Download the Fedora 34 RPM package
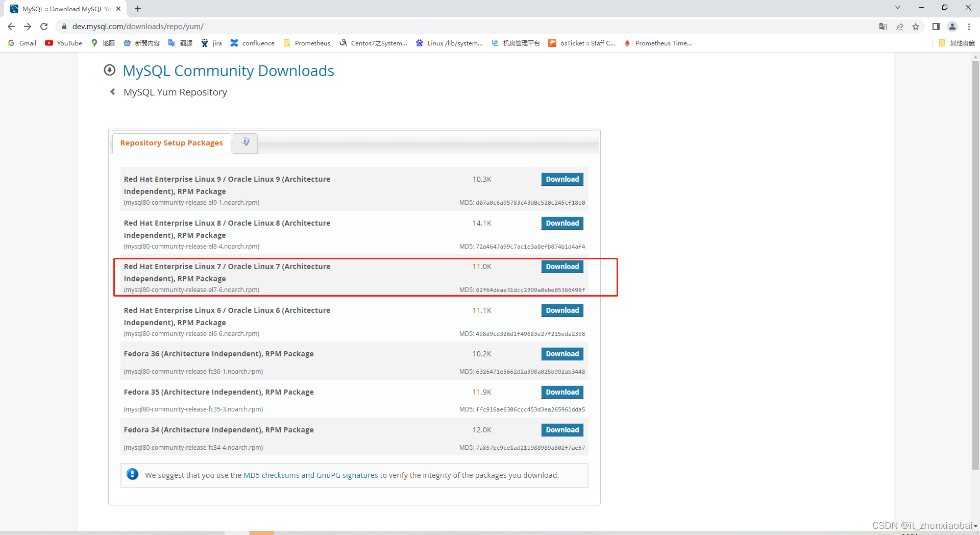Viewport: 980px width, 535px height. click(562, 430)
